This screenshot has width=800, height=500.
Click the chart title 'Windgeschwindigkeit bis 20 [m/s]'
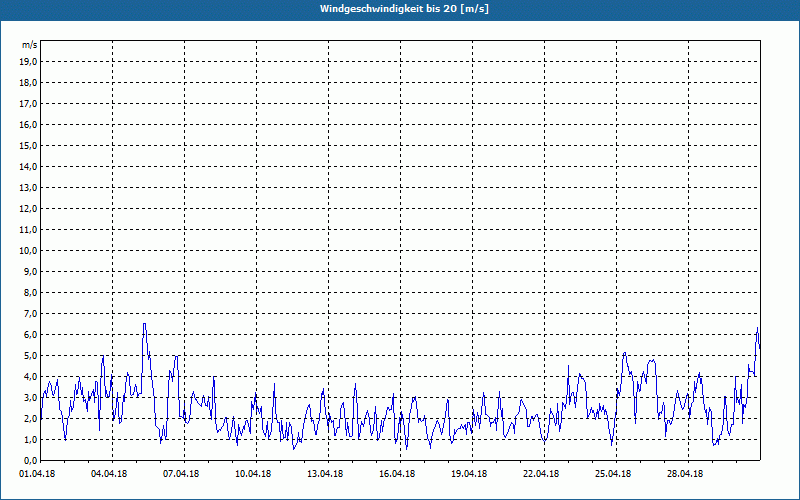coord(404,9)
